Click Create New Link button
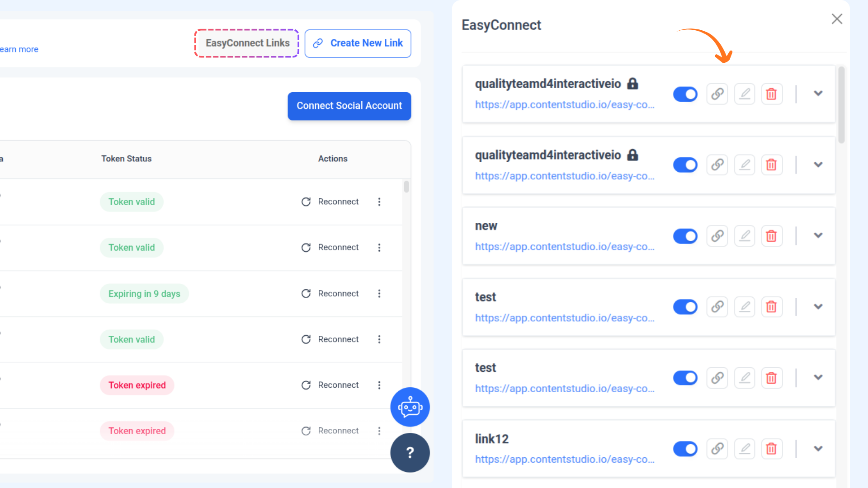This screenshot has width=868, height=488. pos(358,43)
